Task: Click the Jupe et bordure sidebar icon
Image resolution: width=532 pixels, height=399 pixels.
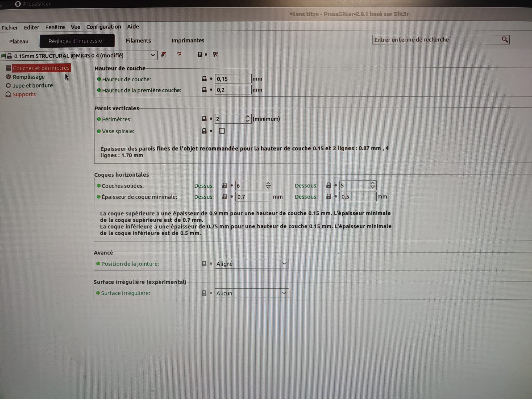Action: [x=8, y=85]
